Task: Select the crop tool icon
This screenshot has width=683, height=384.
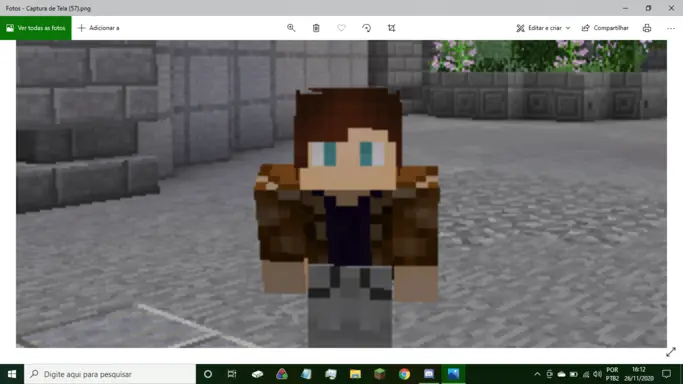Action: [x=392, y=28]
